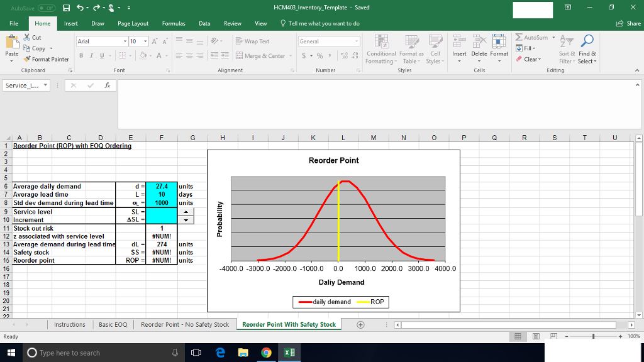Expand the Name Box dropdown arrow
This screenshot has width=644, height=362.
[45, 85]
